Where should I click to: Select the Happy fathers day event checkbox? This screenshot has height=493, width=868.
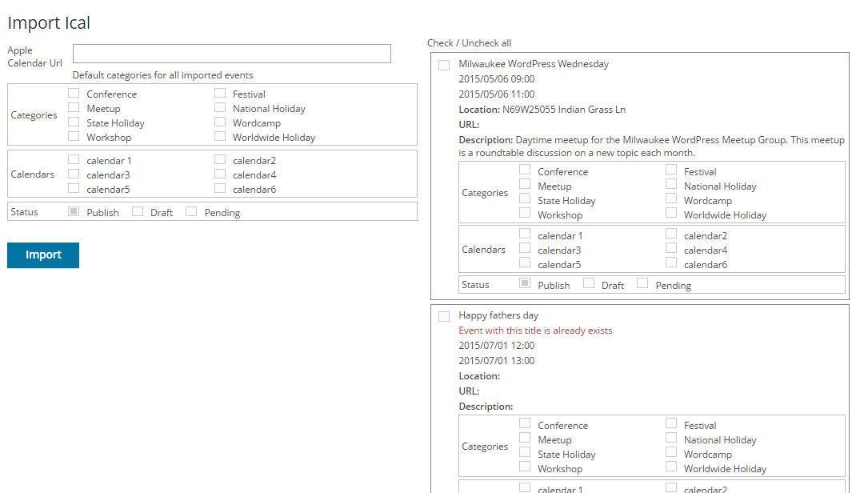point(444,317)
